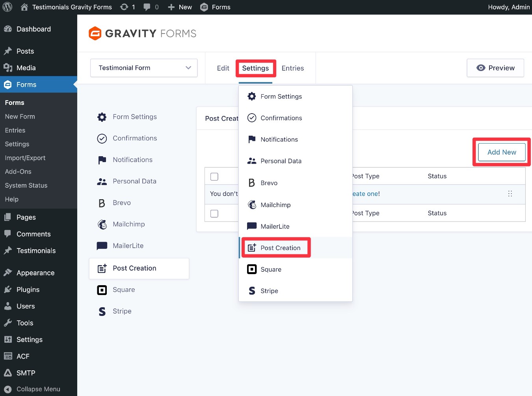532x396 pixels.
Task: Open the Preview button
Action: tap(495, 68)
